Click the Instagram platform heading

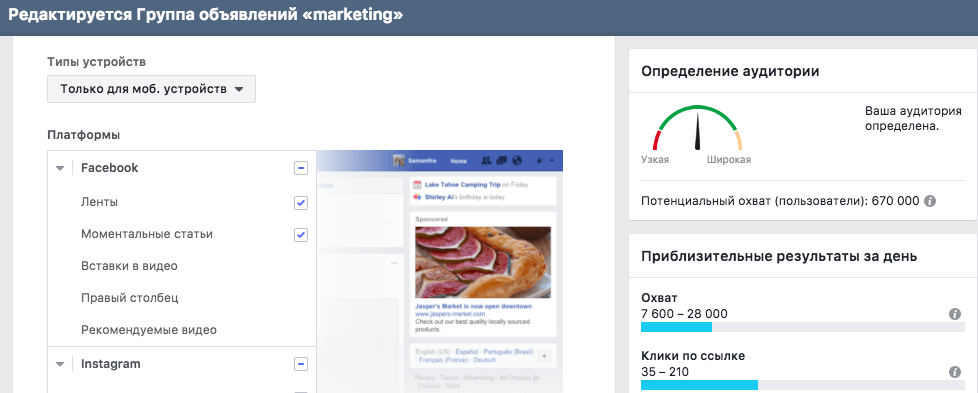(x=110, y=364)
